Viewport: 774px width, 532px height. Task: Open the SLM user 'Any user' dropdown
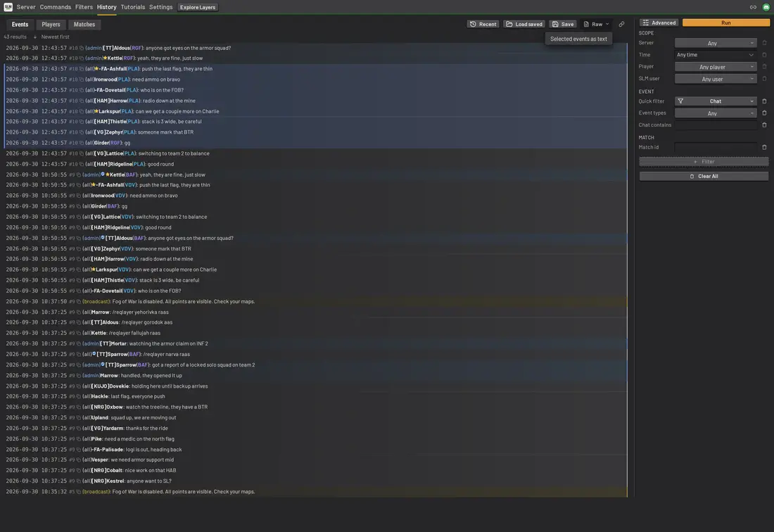click(x=716, y=79)
